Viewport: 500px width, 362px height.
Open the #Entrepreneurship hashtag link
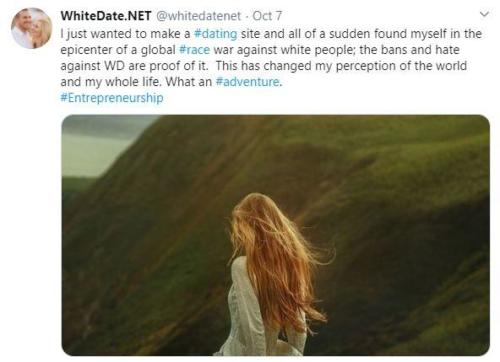click(x=112, y=98)
